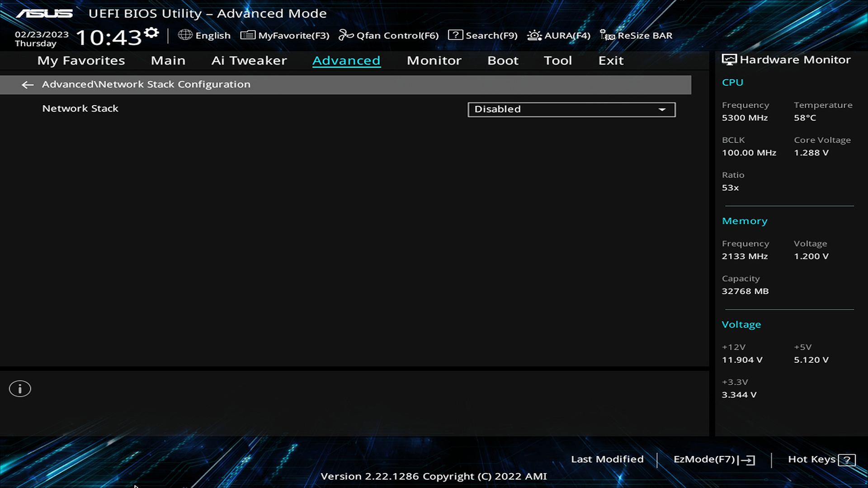Select the Exit tab
The image size is (868, 488).
pos(611,61)
